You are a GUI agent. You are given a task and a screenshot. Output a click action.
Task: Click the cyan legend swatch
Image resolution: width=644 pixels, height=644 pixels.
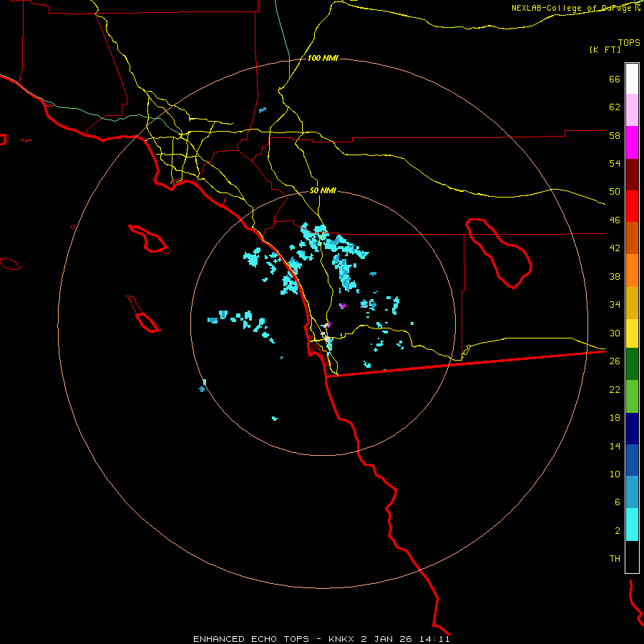(x=632, y=525)
